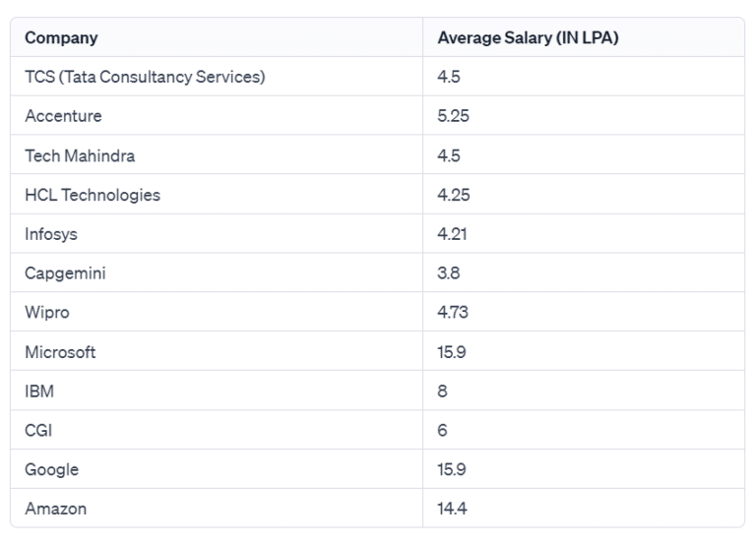Click the Infosys company name
Viewport: 756px width, 542px height.
[51, 234]
